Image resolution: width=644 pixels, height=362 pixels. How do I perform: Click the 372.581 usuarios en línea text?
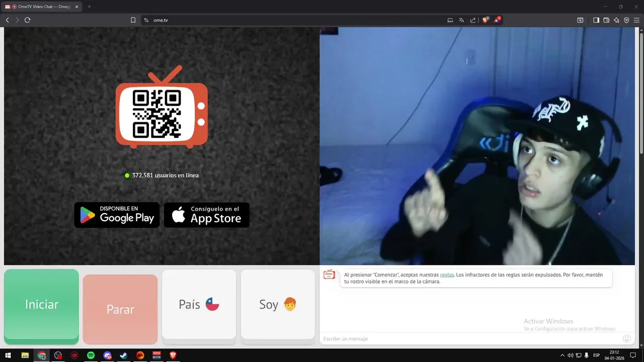coord(165,175)
